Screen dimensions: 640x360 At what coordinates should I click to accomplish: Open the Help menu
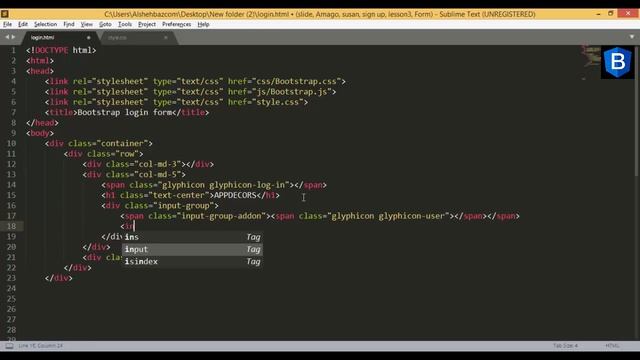coord(203,24)
